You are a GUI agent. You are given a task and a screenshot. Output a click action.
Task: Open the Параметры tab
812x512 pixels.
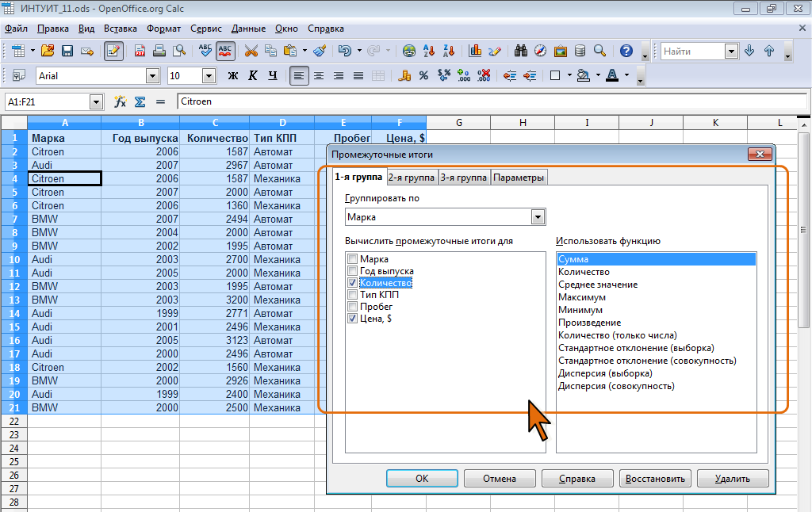tap(519, 178)
